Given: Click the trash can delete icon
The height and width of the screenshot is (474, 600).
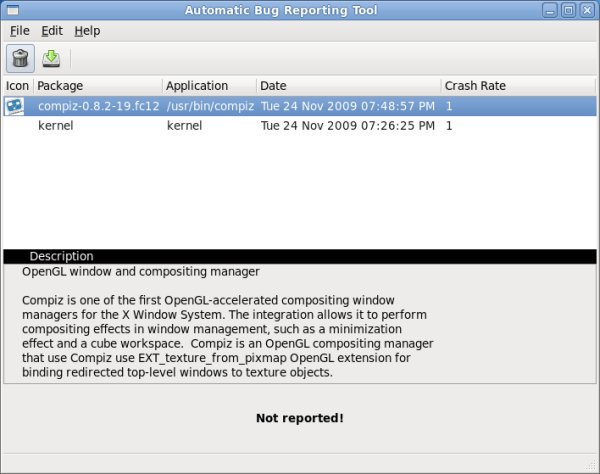Looking at the screenshot, I should (x=20, y=59).
